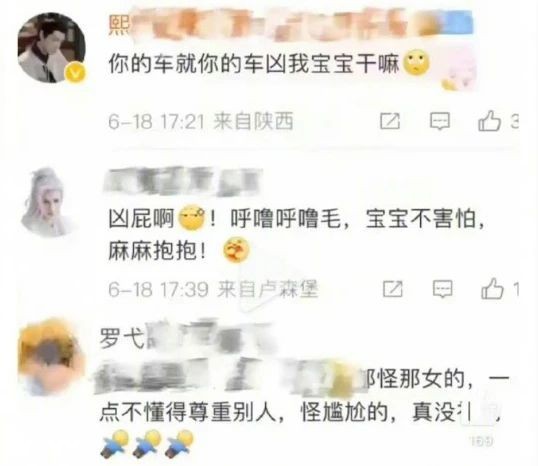
Task: Tap the eye-roll emoji after 干嘛
Action: tap(416, 63)
